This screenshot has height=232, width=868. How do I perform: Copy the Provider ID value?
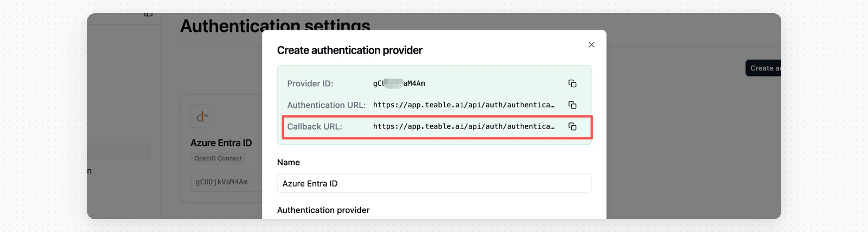pos(572,83)
